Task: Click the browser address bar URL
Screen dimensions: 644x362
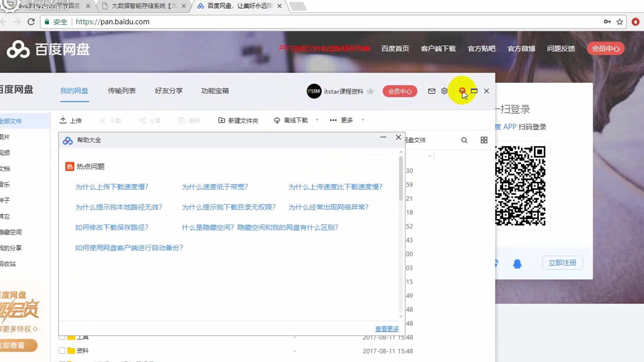Action: tap(113, 22)
